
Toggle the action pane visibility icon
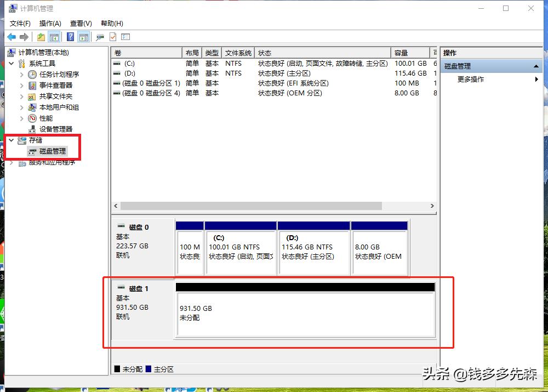click(82, 37)
